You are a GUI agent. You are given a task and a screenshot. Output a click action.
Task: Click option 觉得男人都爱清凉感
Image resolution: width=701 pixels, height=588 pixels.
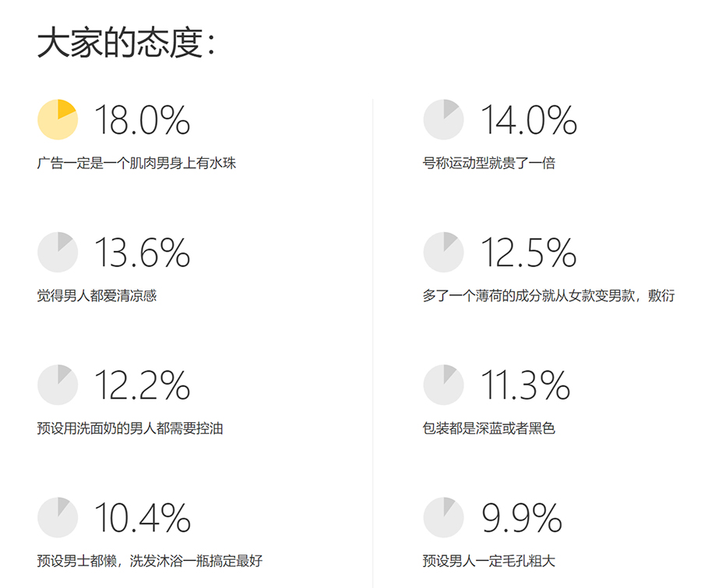pos(97,296)
